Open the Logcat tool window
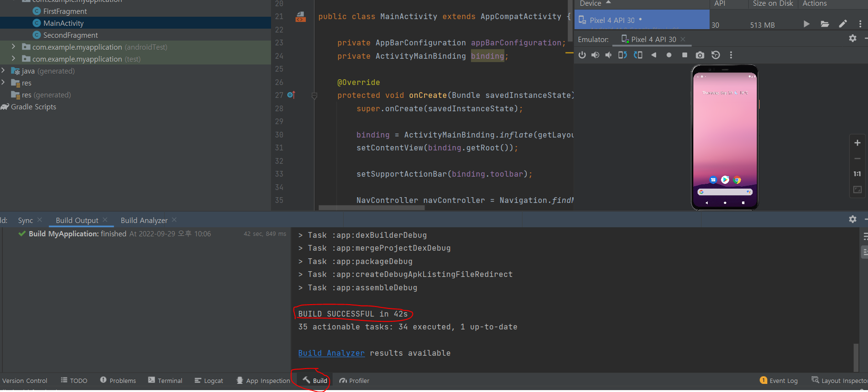The height and width of the screenshot is (392, 868). [x=209, y=381]
